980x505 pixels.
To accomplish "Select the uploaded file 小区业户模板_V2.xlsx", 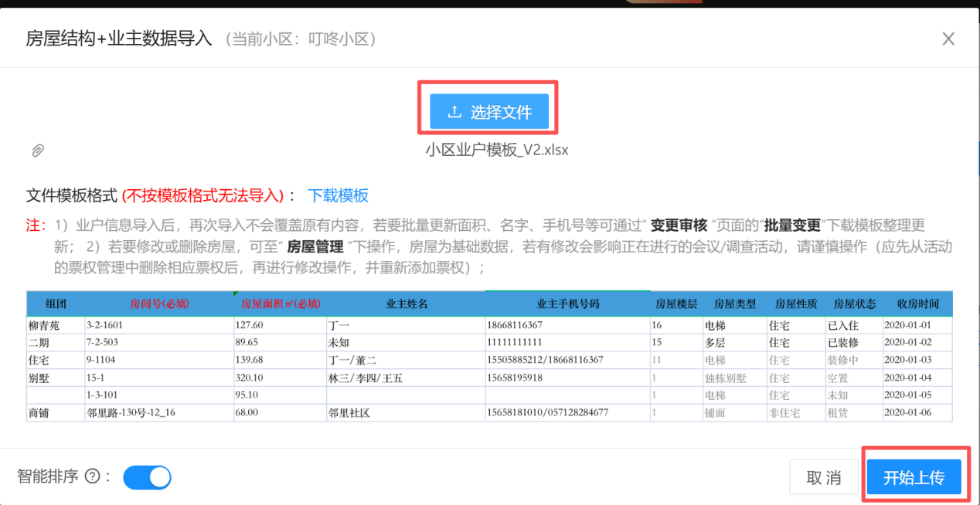I will [x=496, y=150].
